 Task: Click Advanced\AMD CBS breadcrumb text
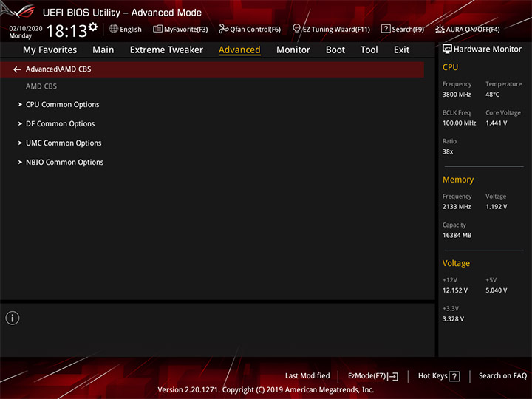pyautogui.click(x=58, y=69)
